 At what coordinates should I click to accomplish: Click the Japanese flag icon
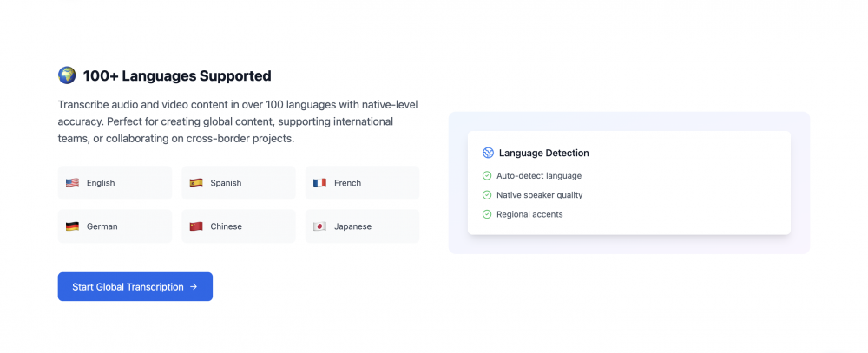tap(319, 226)
